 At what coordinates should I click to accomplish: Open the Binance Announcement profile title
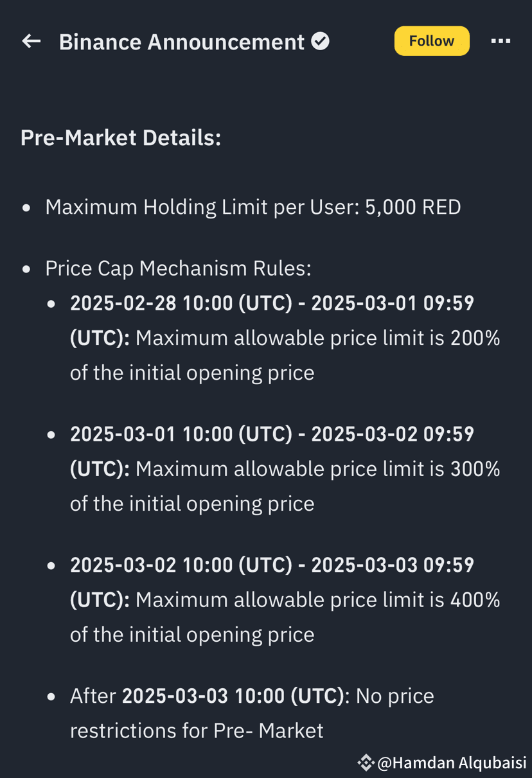pyautogui.click(x=182, y=42)
